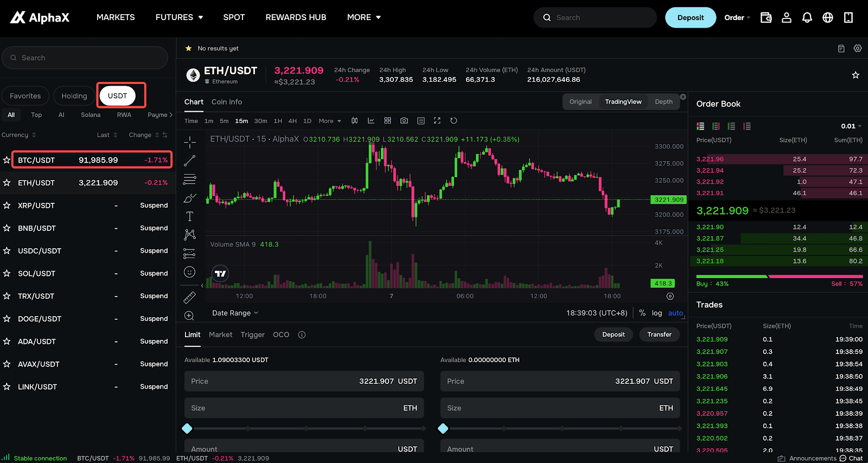The width and height of the screenshot is (868, 463).
Task: Select the ruler measure tool
Action: 189,297
